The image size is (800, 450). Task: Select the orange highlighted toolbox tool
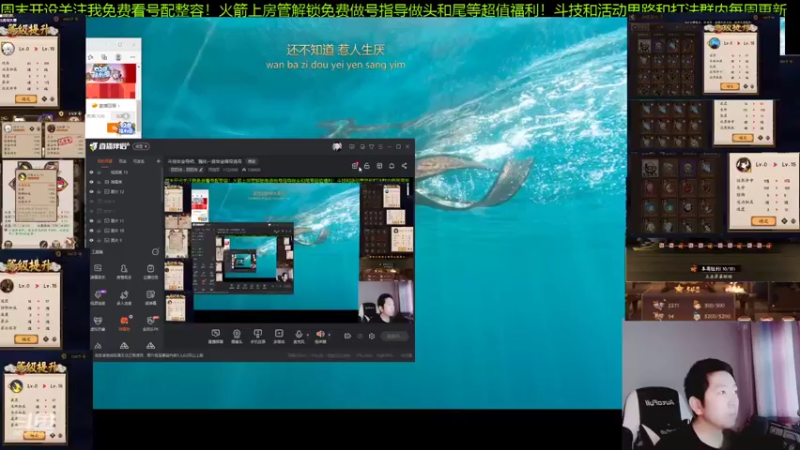coord(124,322)
